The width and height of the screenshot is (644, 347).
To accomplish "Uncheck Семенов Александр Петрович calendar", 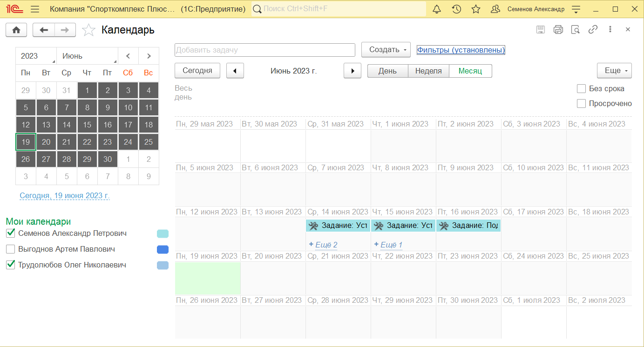I will click(11, 233).
